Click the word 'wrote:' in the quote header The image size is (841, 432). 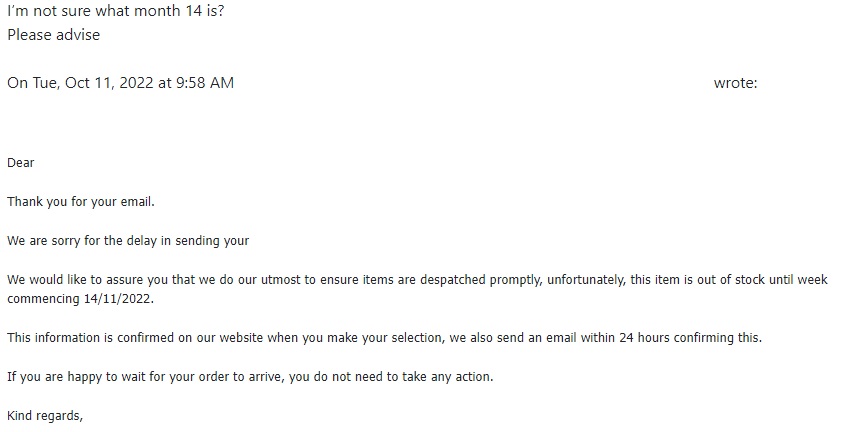(735, 83)
